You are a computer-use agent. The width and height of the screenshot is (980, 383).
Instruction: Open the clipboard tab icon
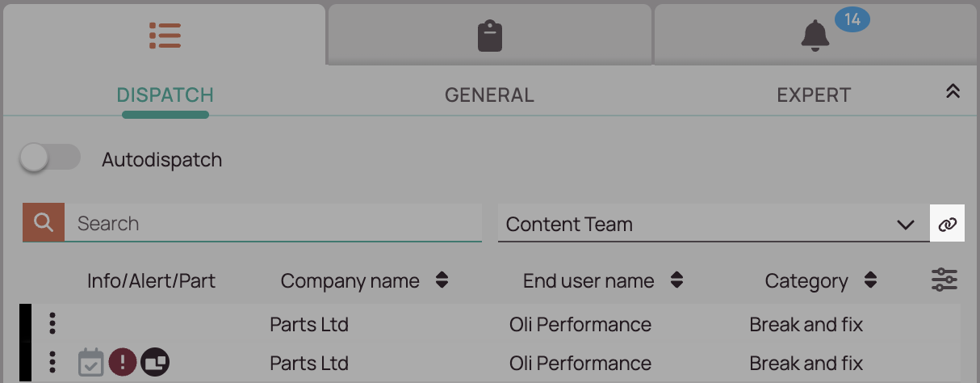[490, 36]
